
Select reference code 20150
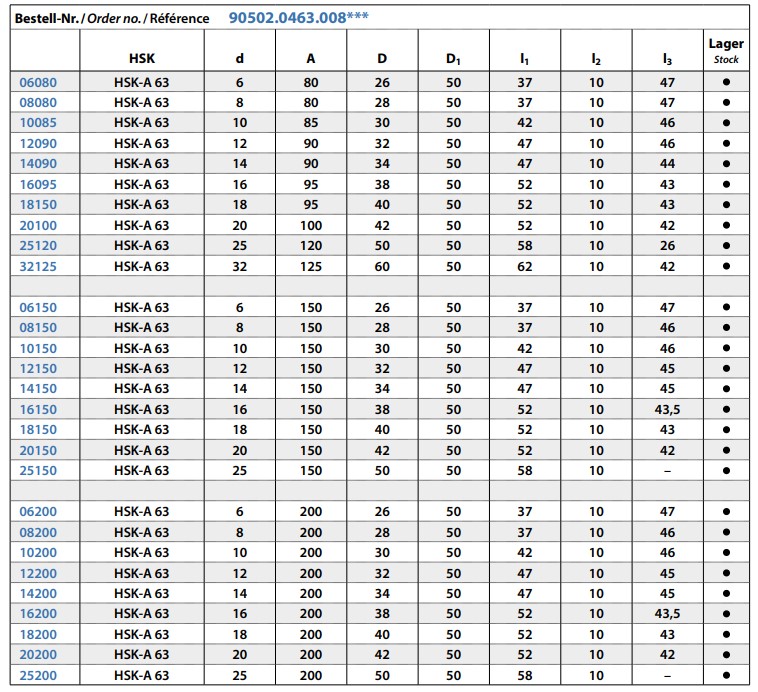click(38, 451)
